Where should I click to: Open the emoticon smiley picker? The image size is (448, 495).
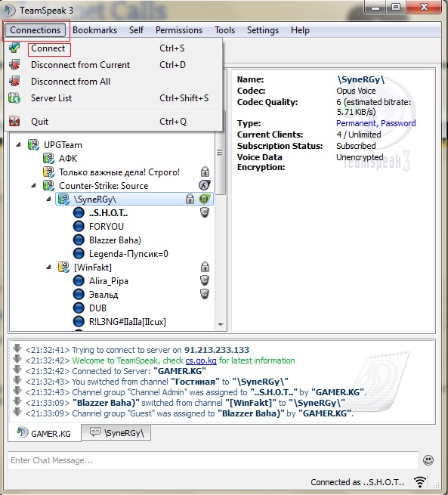pyautogui.click(x=428, y=460)
